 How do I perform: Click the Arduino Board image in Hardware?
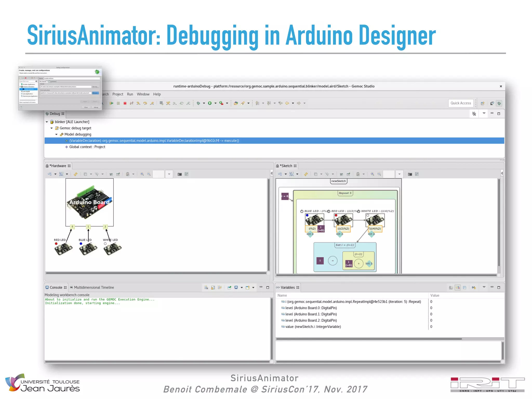[90, 202]
